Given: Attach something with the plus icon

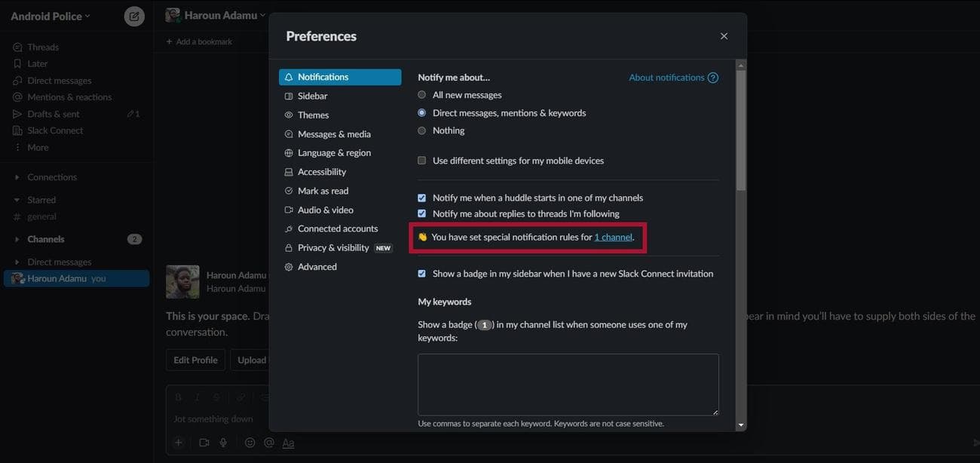Looking at the screenshot, I should tap(178, 443).
